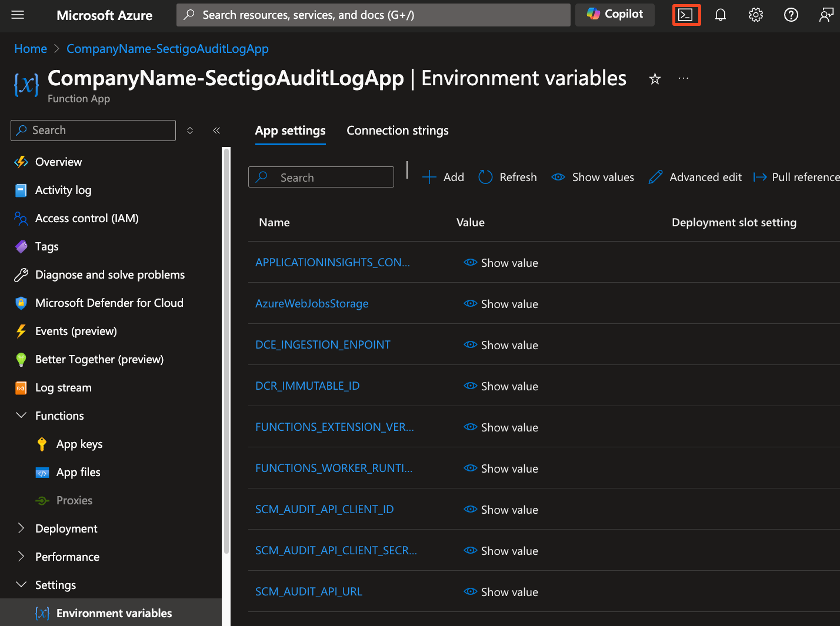Open the FUNCTIONS_EXTENSION_VER... setting
Viewport: 840px width, 626px height.
point(335,427)
